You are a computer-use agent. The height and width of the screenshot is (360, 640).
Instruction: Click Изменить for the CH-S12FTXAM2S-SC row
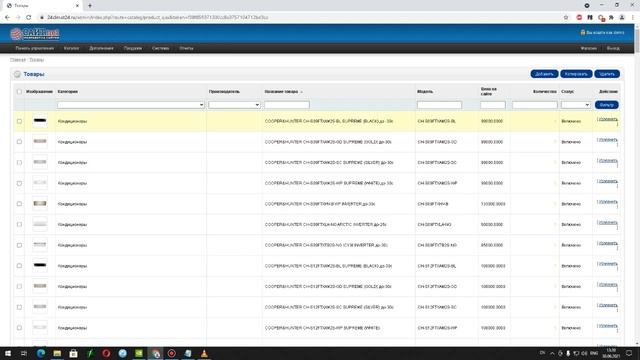point(607,305)
